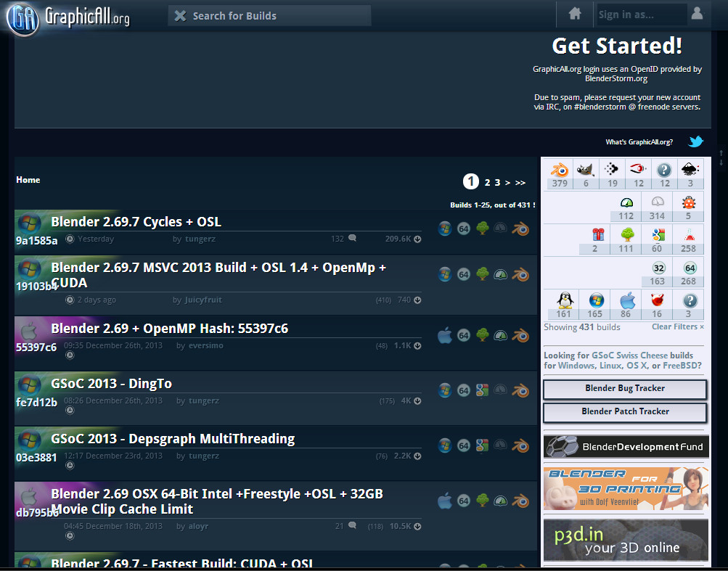Open Blender Development Fund banner
This screenshot has width=728, height=571.
pyautogui.click(x=626, y=447)
